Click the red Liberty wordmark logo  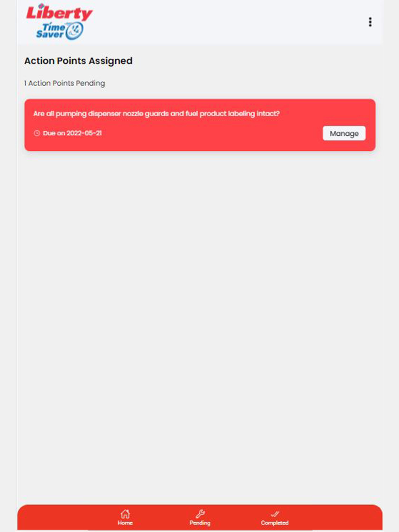59,13
